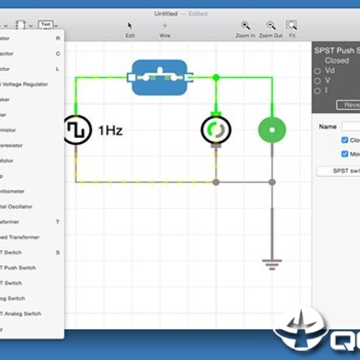Screen dimensions: 360x360
Task: Select the motor component on canvas
Action: (216, 130)
